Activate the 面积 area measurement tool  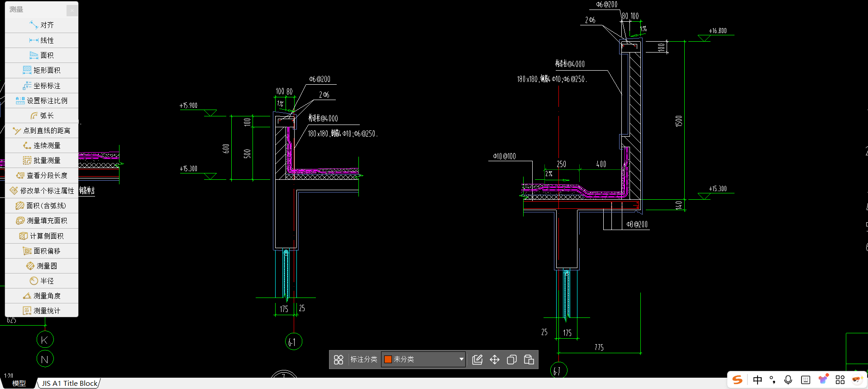[42, 55]
